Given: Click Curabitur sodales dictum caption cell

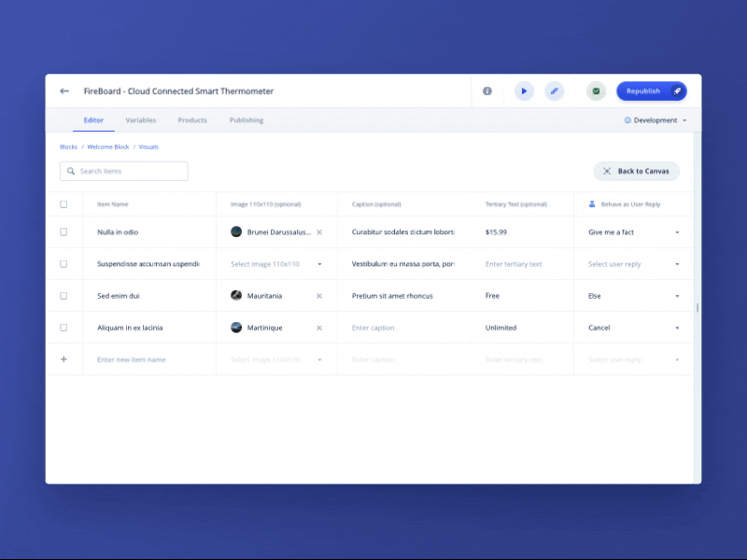Looking at the screenshot, I should coord(403,231).
